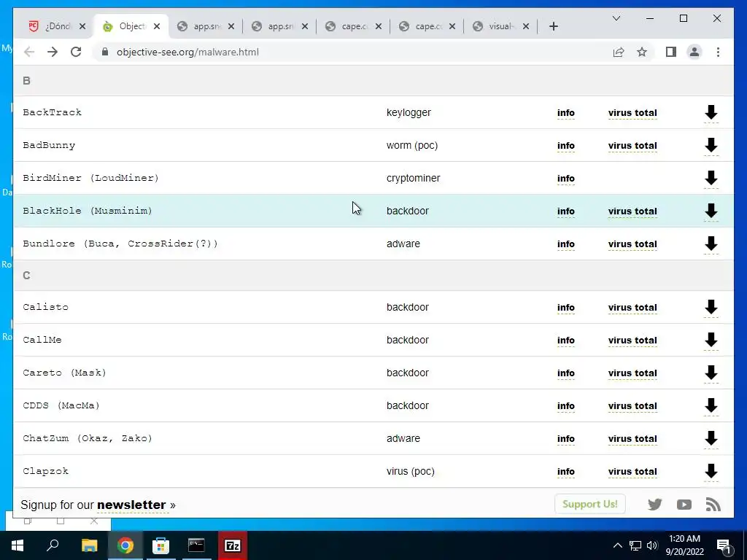The height and width of the screenshot is (560, 747).
Task: Follow the newsletter signup link
Action: [x=131, y=505]
